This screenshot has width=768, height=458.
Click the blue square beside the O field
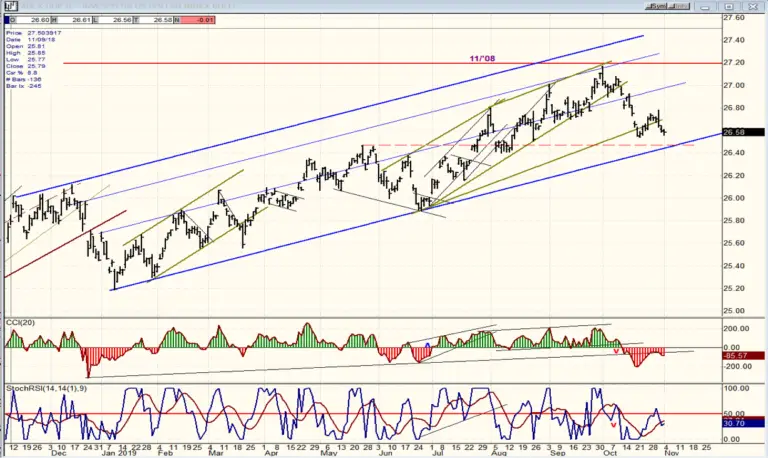click(7, 20)
